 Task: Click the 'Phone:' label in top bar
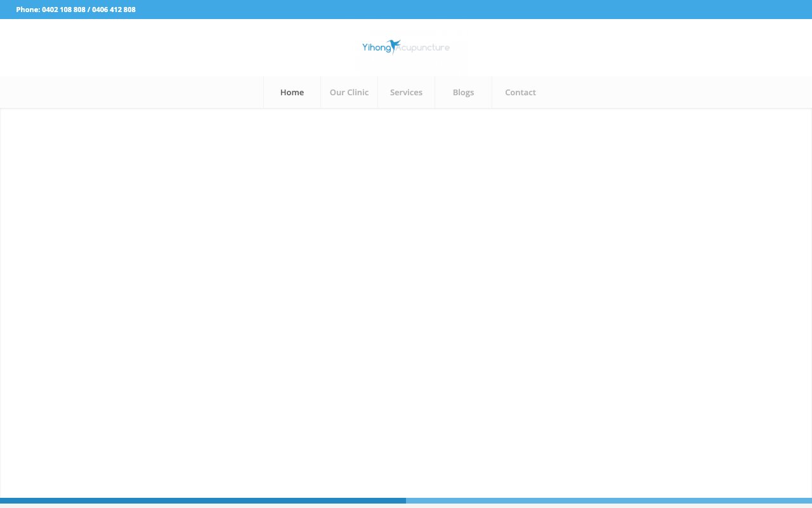pos(28,10)
